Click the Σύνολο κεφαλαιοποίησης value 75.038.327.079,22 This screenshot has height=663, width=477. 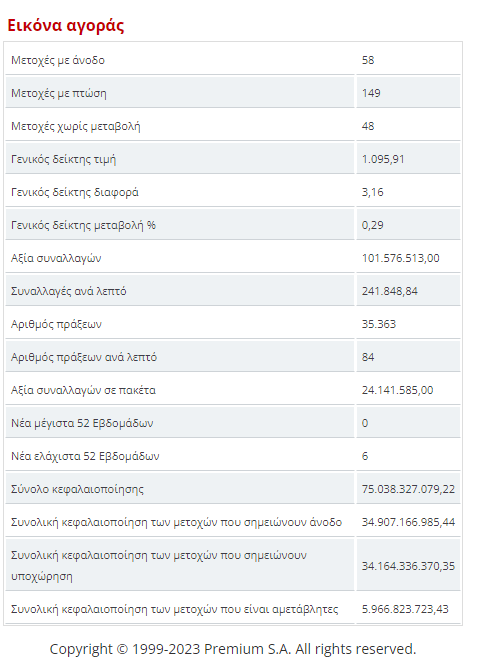click(x=408, y=489)
